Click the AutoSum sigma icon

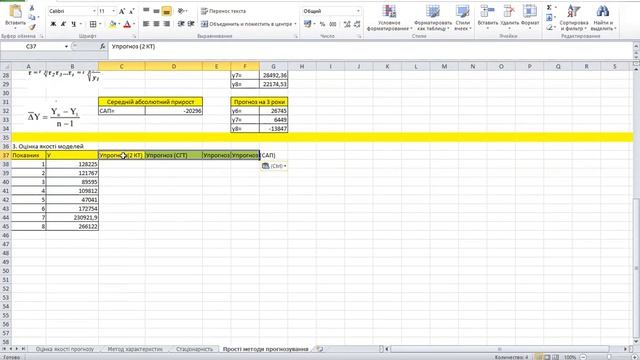pyautogui.click(x=549, y=8)
